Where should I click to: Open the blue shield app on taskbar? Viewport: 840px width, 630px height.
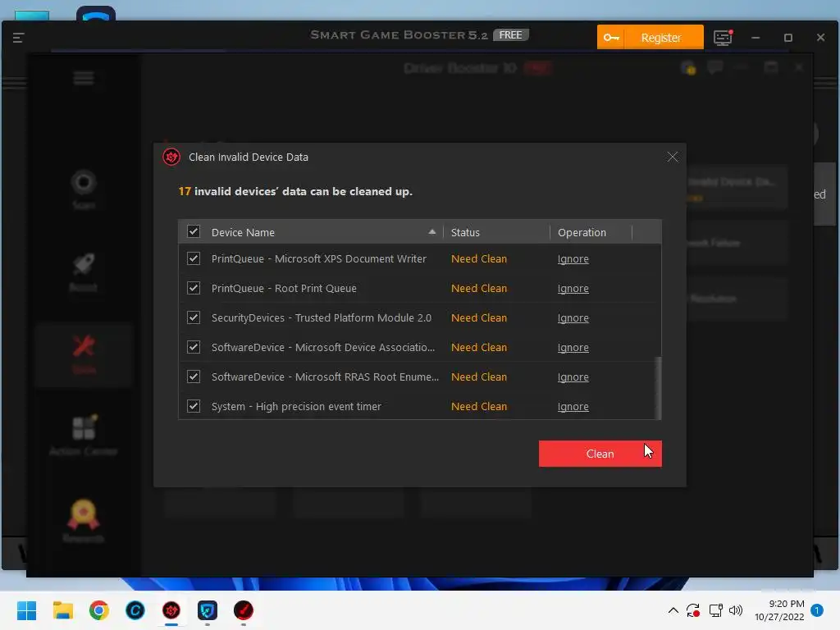pyautogui.click(x=208, y=610)
